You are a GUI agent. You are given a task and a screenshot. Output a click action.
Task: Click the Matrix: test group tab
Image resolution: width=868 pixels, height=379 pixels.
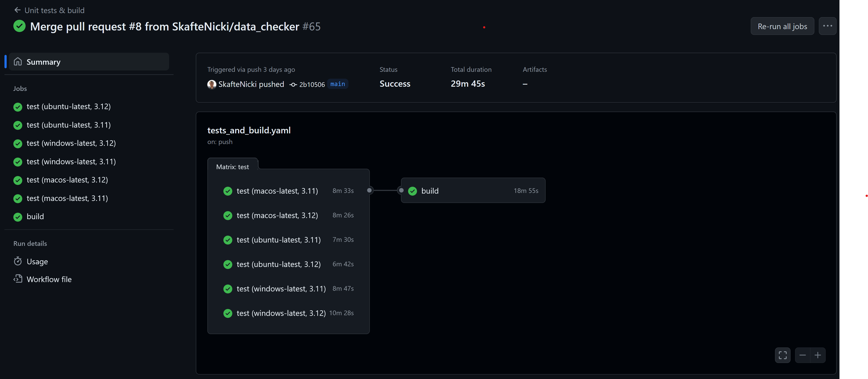233,167
